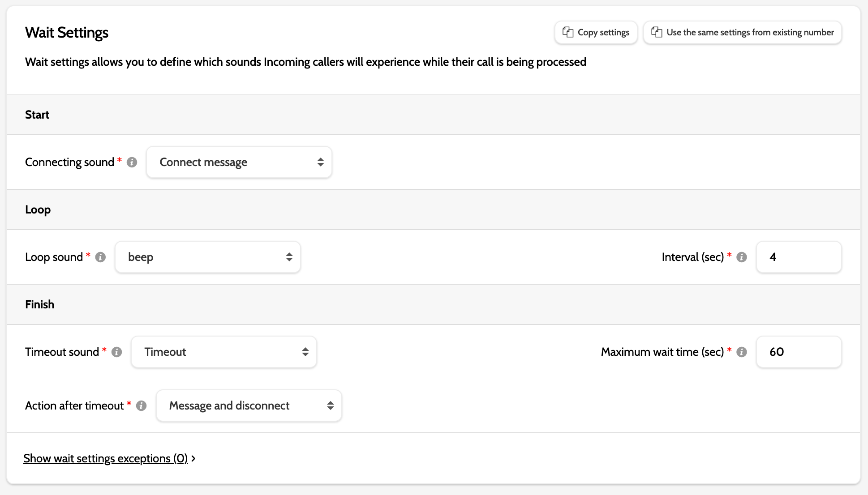Open the Message and disconnect dropdown
This screenshot has height=495, width=868.
249,406
